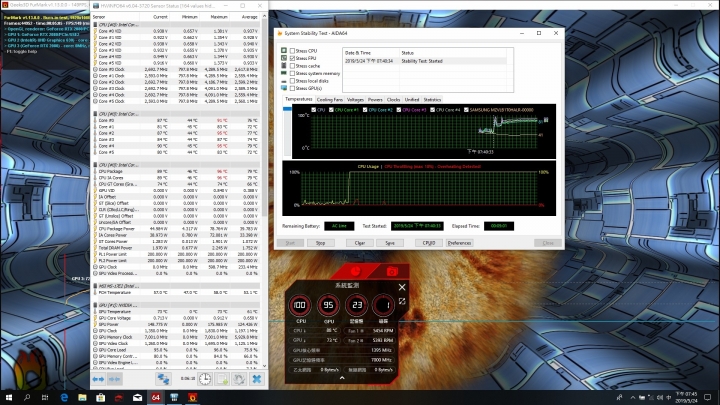Image resolution: width=720 pixels, height=405 pixels.
Task: Click Average column header in HWiNFO
Action: tap(245, 17)
